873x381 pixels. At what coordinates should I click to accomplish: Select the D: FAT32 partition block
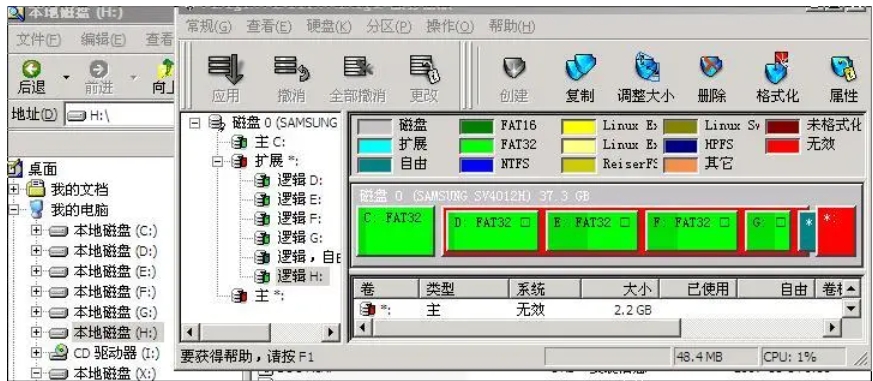click(x=493, y=230)
